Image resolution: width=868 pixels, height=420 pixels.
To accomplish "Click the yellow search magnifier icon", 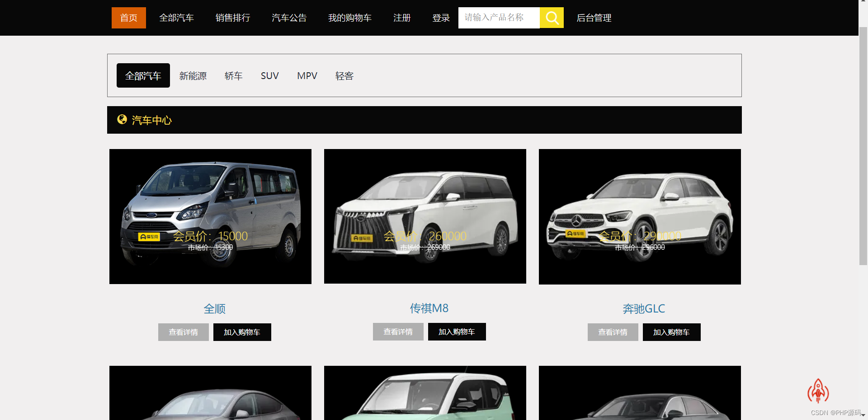I will pyautogui.click(x=552, y=18).
